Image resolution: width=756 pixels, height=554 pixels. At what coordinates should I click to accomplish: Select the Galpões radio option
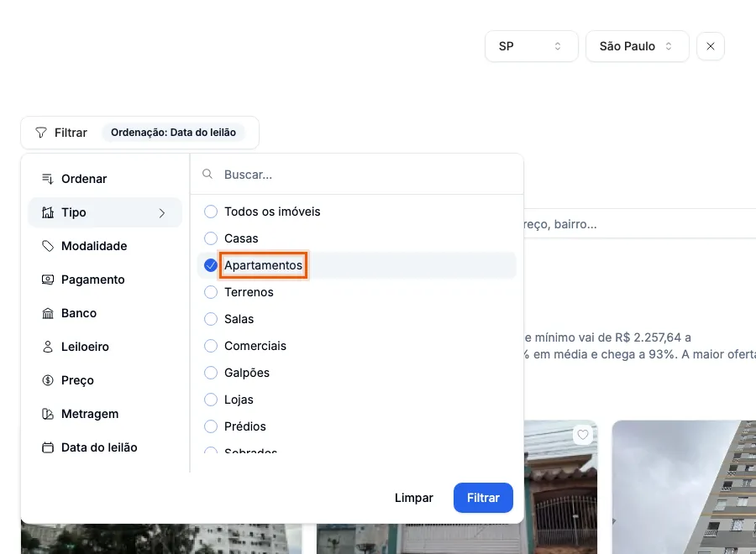[x=211, y=373]
